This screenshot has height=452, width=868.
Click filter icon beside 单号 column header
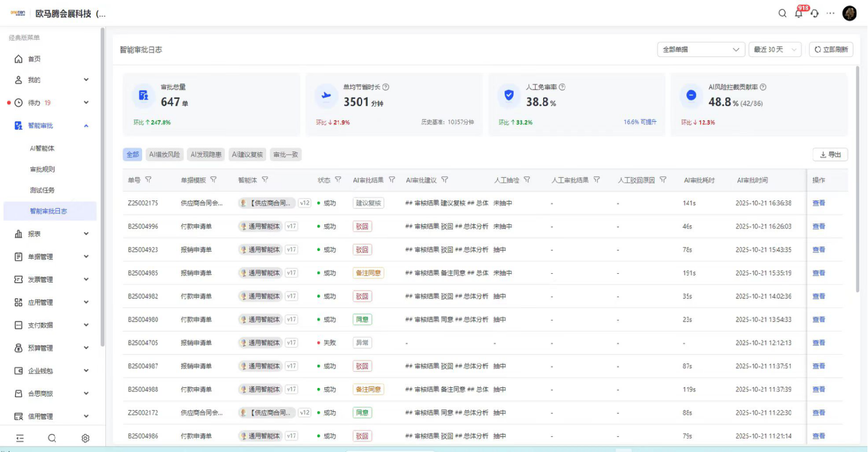coord(148,180)
